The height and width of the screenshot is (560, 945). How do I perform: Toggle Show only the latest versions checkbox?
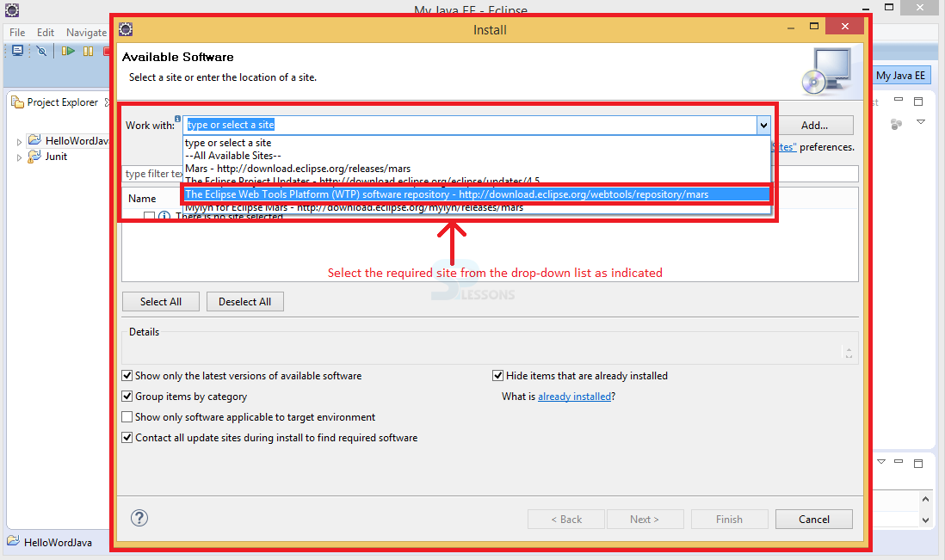[x=127, y=376]
